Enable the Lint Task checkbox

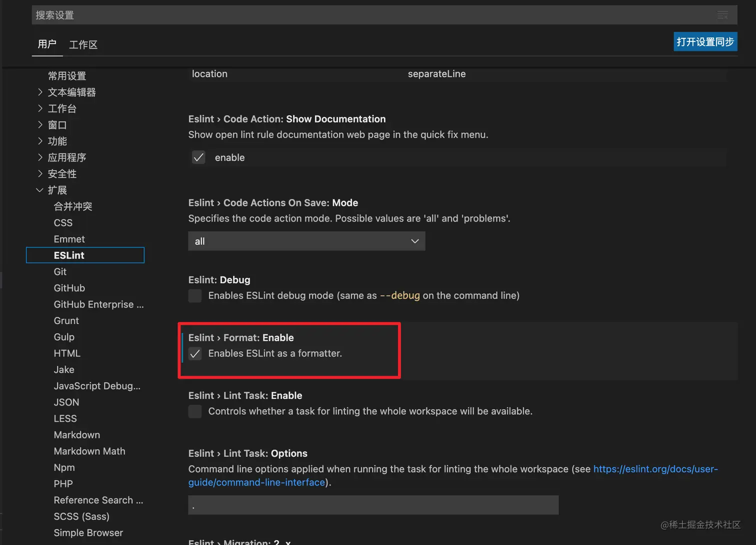195,411
